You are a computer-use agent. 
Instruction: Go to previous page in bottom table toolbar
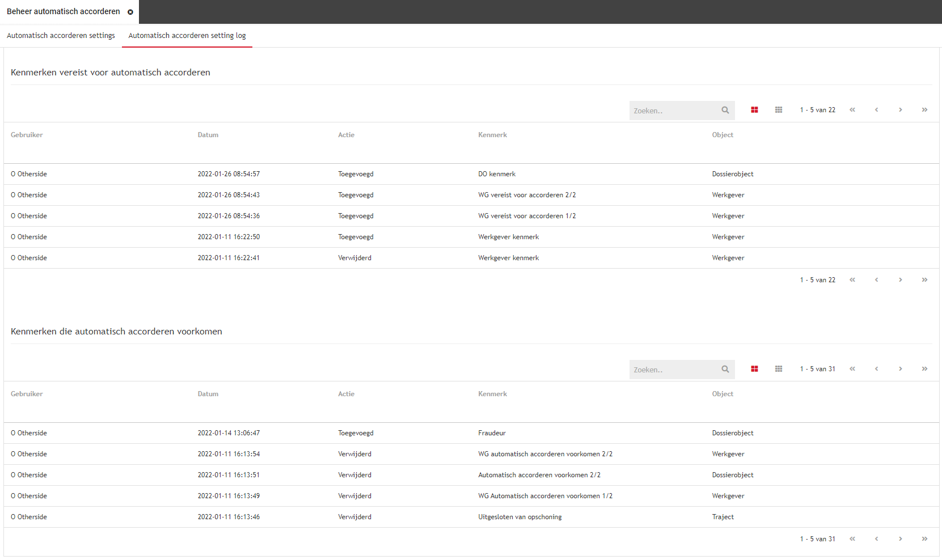[x=876, y=369]
